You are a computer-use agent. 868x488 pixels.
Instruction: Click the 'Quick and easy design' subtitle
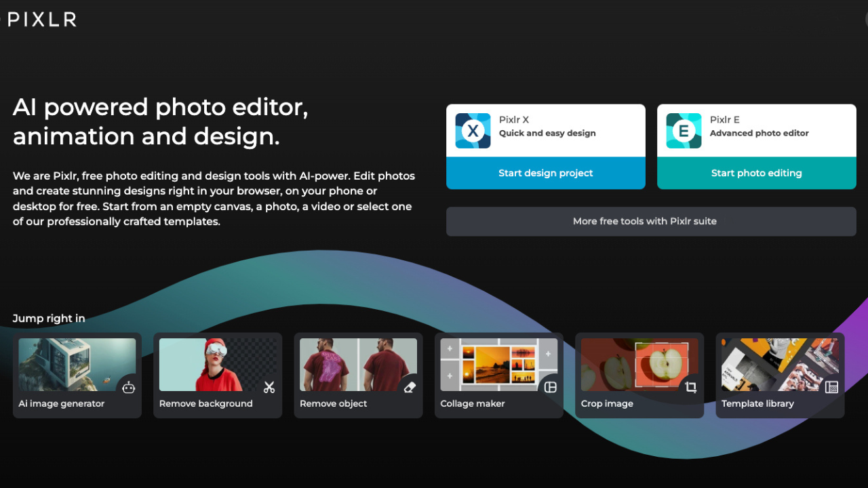[x=547, y=134]
